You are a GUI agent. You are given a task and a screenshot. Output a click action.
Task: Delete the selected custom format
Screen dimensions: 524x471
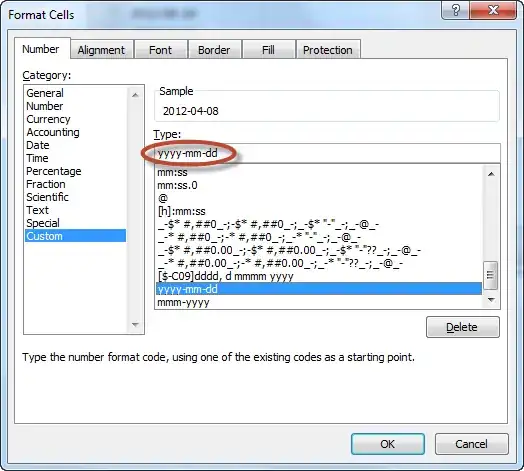click(463, 327)
